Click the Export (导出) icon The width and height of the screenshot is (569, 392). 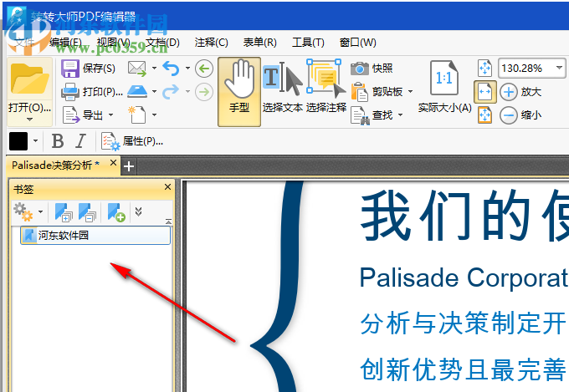tap(71, 115)
